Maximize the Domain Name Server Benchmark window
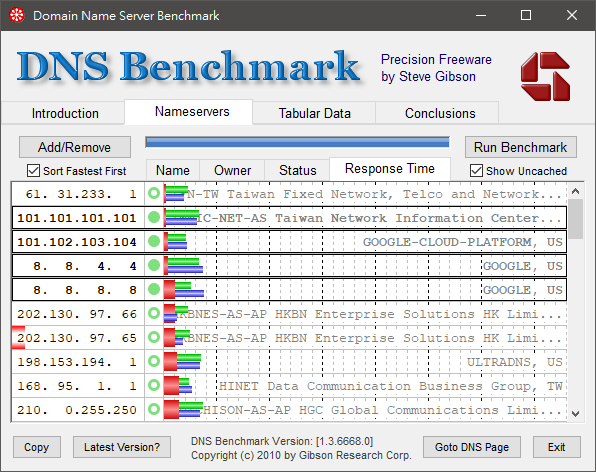 click(526, 16)
